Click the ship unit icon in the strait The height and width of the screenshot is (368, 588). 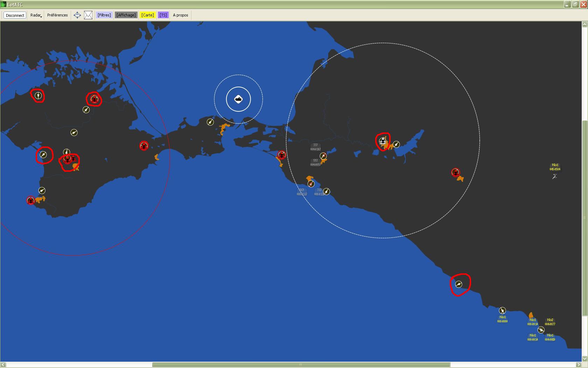tap(238, 99)
